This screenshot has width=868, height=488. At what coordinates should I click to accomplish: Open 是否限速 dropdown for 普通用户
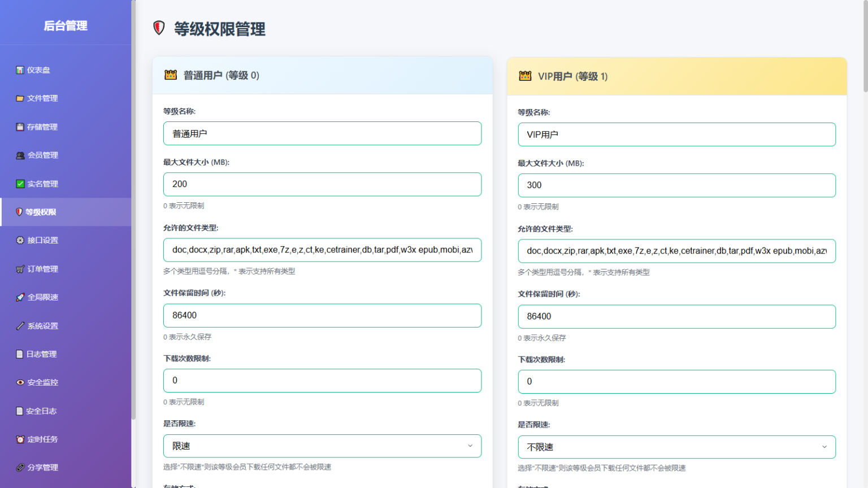click(x=322, y=446)
